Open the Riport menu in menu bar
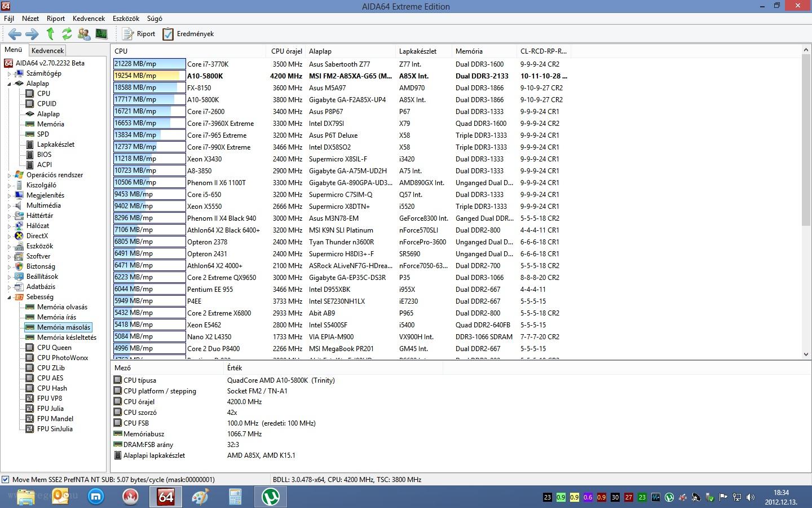This screenshot has width=812, height=508. 56,19
